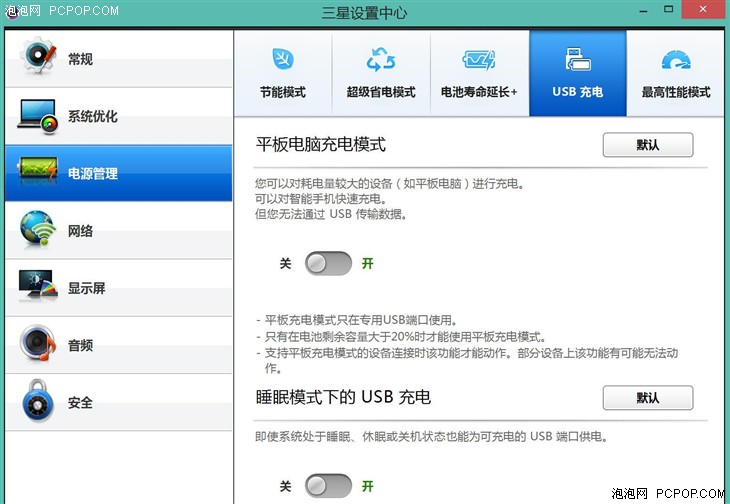Click the 超级省电模式 recycle arrows icon
This screenshot has height=504, width=730.
coord(381,60)
